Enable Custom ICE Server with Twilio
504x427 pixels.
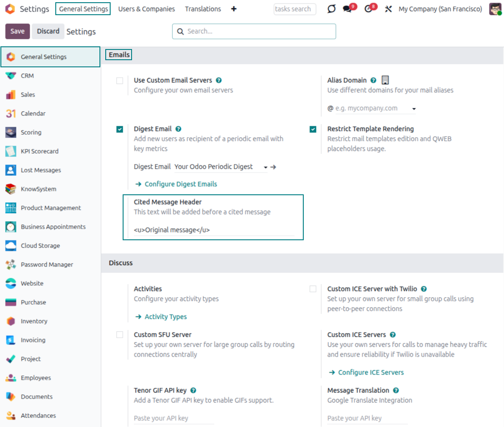[313, 289]
